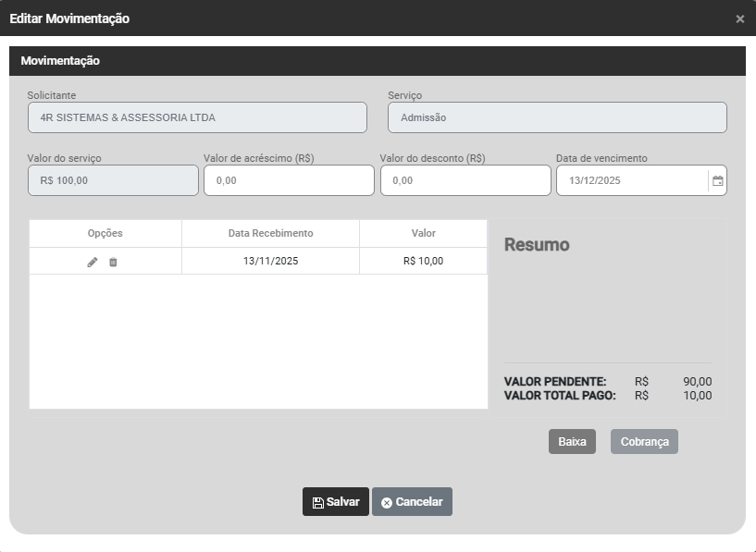Click the VALOR PENDENTE label
Viewport: 756px width, 552px height.
point(555,382)
